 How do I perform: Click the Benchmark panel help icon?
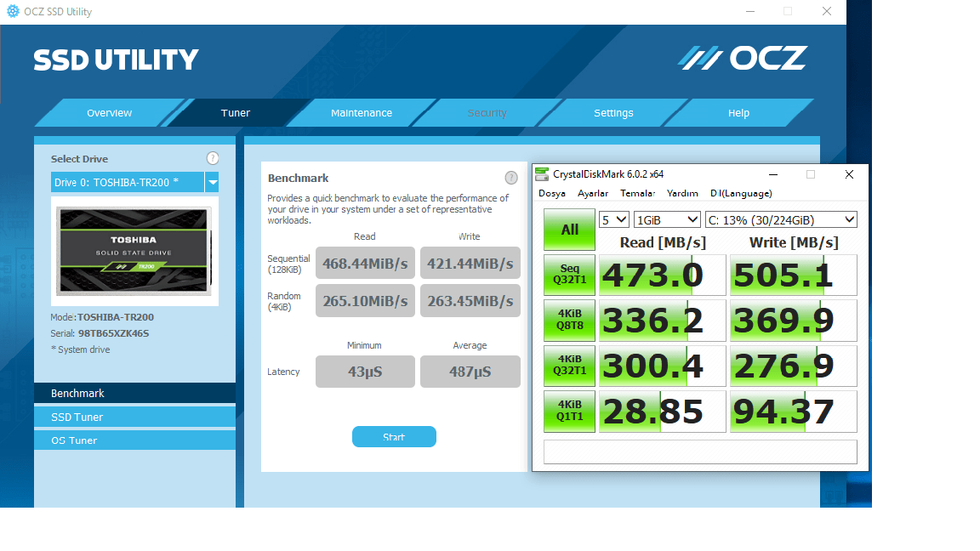pos(511,178)
